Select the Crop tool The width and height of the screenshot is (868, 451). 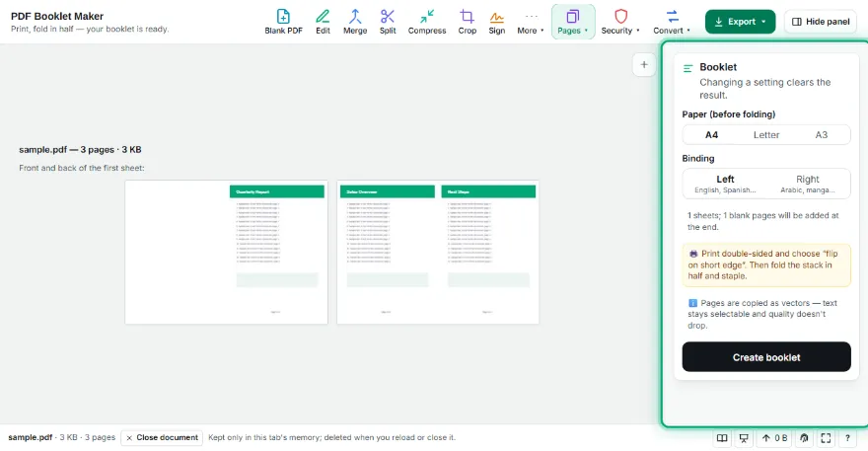pos(468,22)
